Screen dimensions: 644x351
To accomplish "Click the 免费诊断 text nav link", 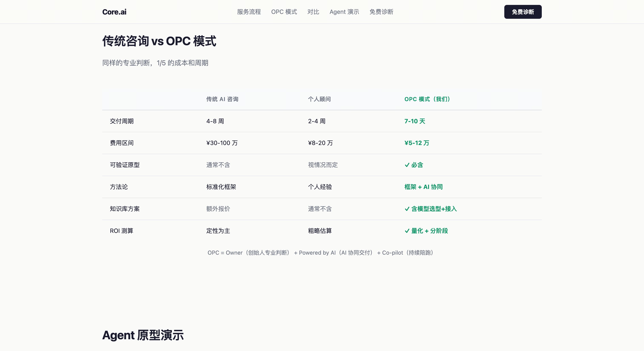I will (x=381, y=12).
